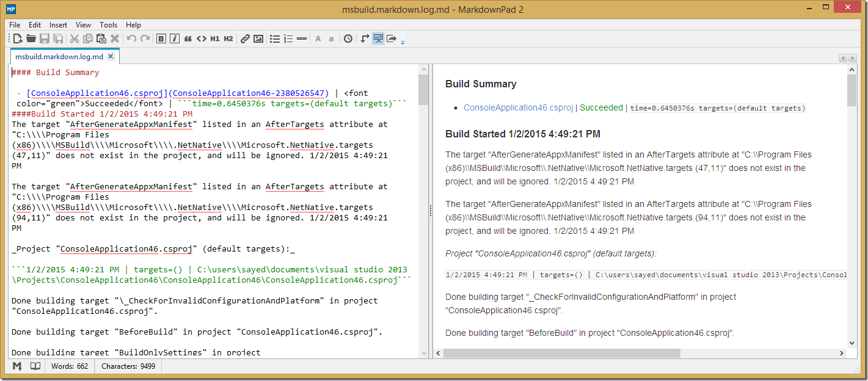The width and height of the screenshot is (868, 381).
Task: Create a bulleted list
Action: pyautogui.click(x=275, y=38)
